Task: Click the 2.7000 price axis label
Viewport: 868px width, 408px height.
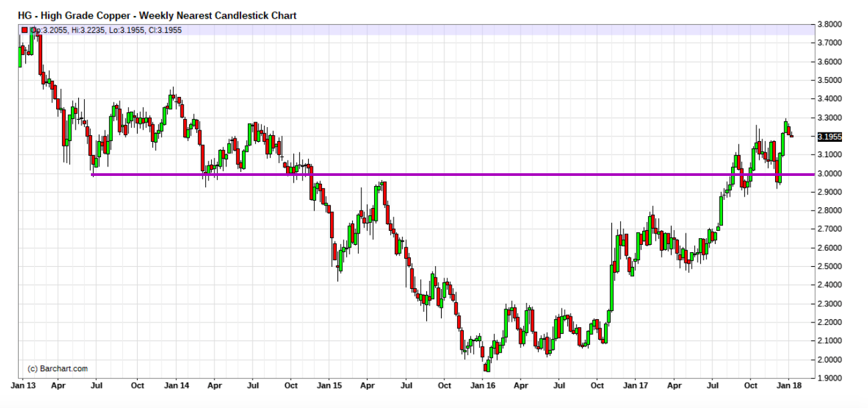Action: (830, 229)
